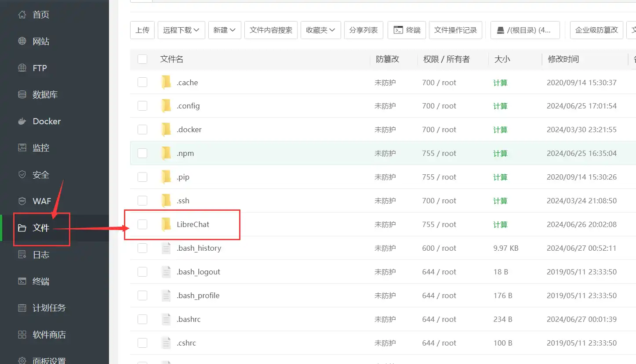Expand the 收藏夹 favorites dropdown

pyautogui.click(x=320, y=30)
